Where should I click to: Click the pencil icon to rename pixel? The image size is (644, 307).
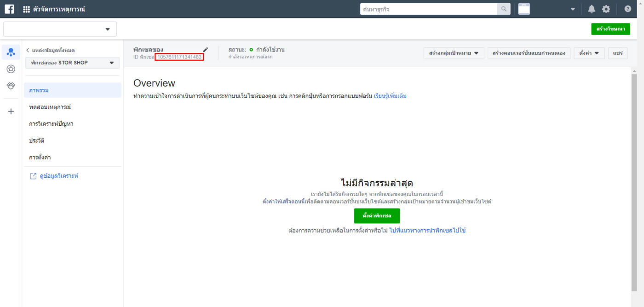coord(206,50)
